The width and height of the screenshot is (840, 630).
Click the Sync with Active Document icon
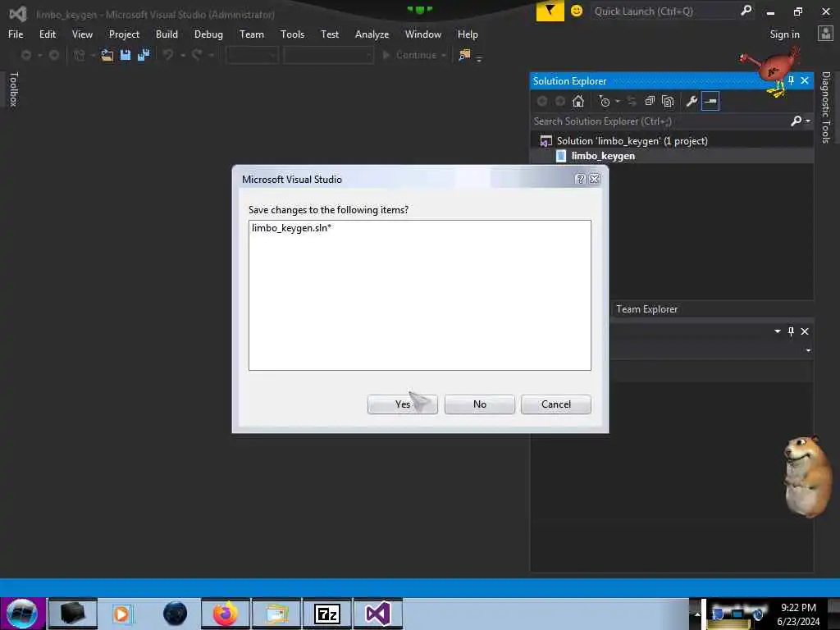(632, 101)
